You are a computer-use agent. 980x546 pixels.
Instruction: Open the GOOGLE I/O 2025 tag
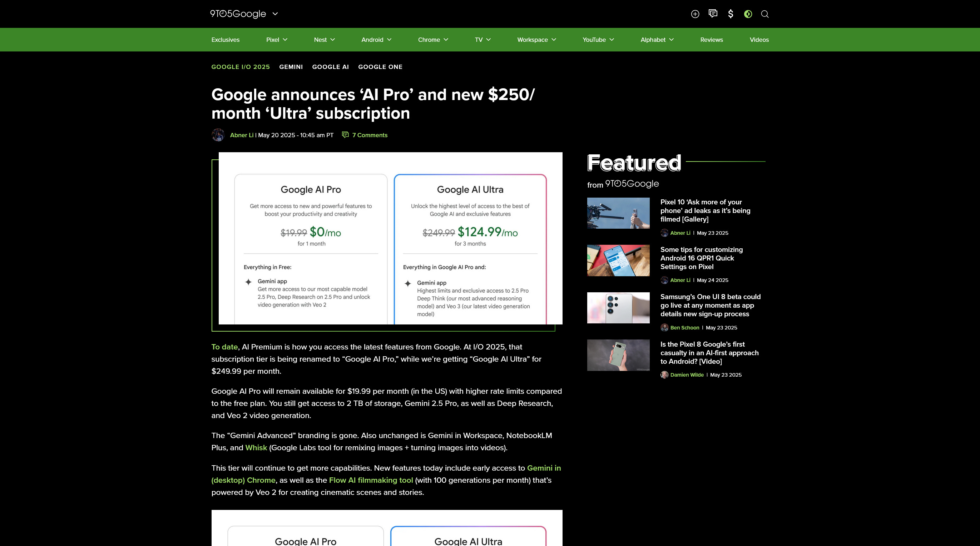click(x=241, y=67)
